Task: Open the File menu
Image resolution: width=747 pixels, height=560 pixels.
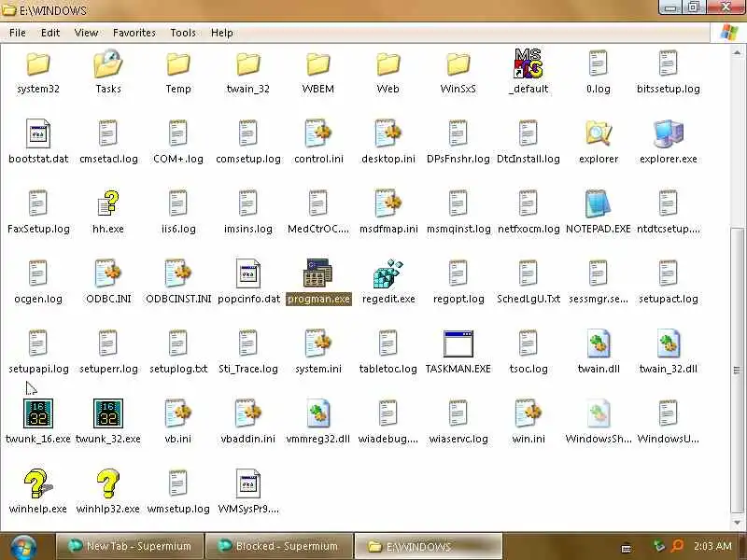Action: tap(18, 33)
